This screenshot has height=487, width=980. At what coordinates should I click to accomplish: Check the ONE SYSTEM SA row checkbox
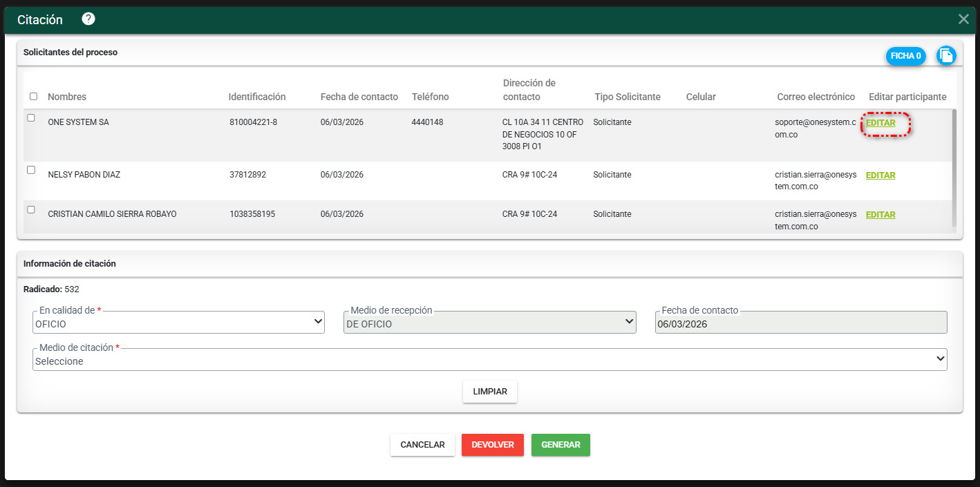(31, 118)
